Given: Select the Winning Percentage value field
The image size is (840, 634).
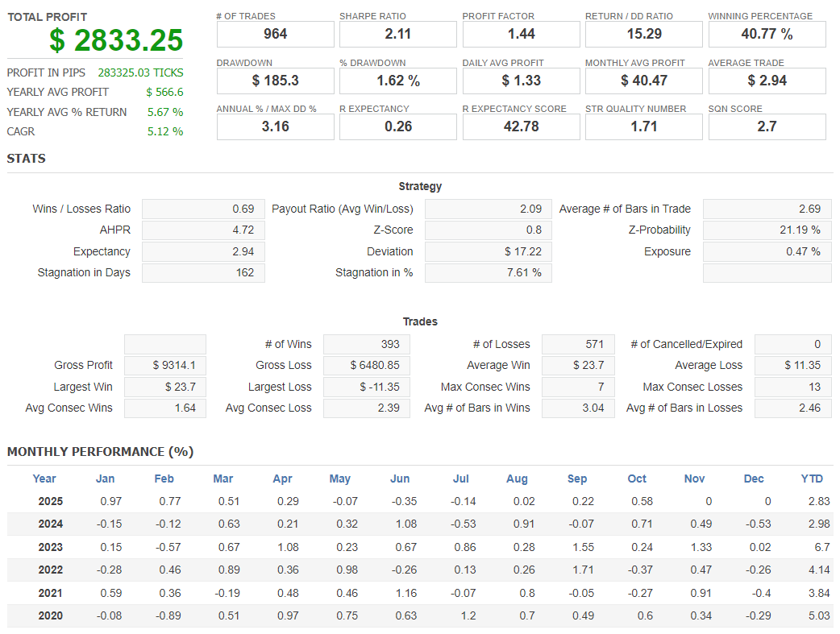Looking at the screenshot, I should 767,34.
